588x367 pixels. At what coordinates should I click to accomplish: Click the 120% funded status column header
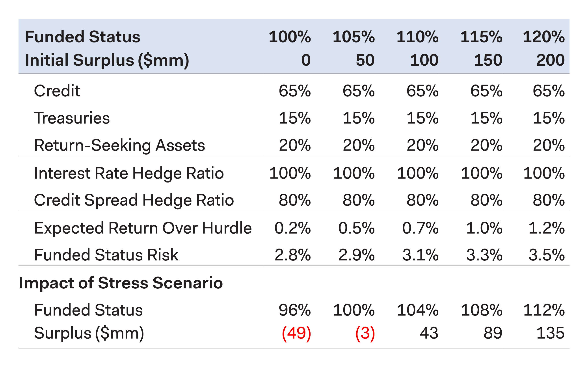click(x=543, y=37)
